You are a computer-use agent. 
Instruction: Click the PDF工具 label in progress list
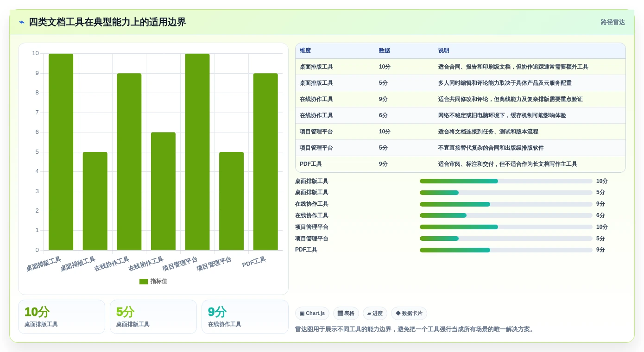[x=306, y=250]
